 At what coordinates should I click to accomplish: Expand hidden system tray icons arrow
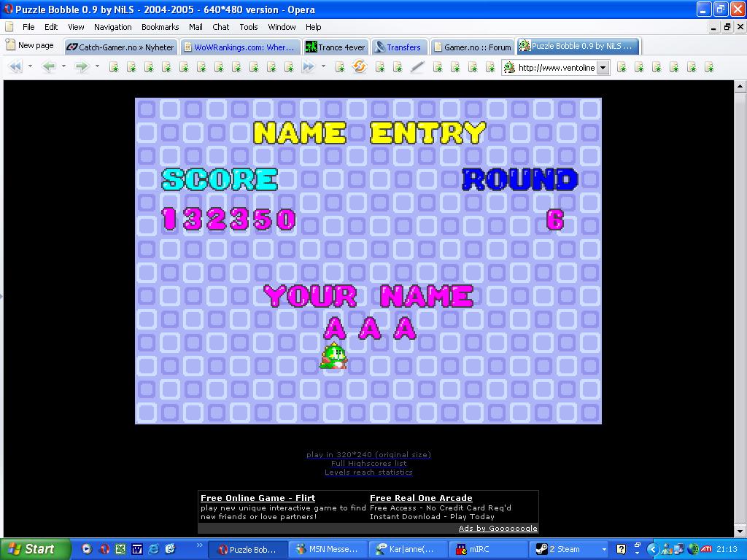point(652,549)
